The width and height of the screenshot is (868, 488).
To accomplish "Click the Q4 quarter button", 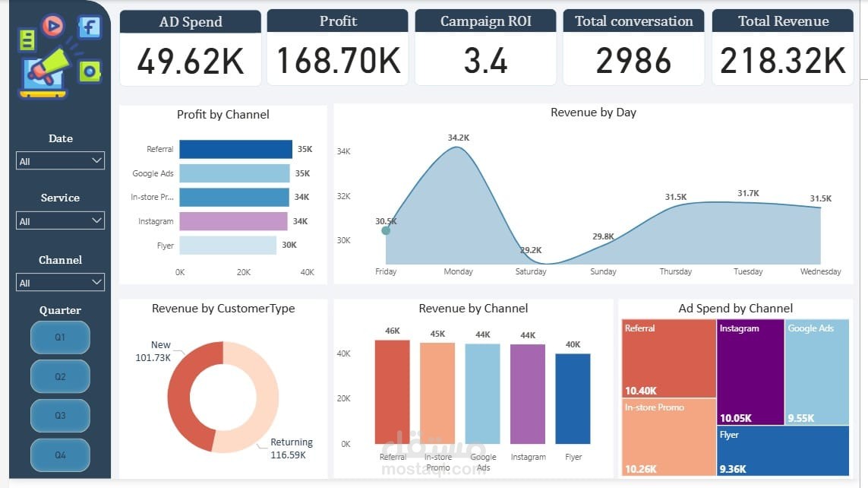I will pyautogui.click(x=60, y=454).
